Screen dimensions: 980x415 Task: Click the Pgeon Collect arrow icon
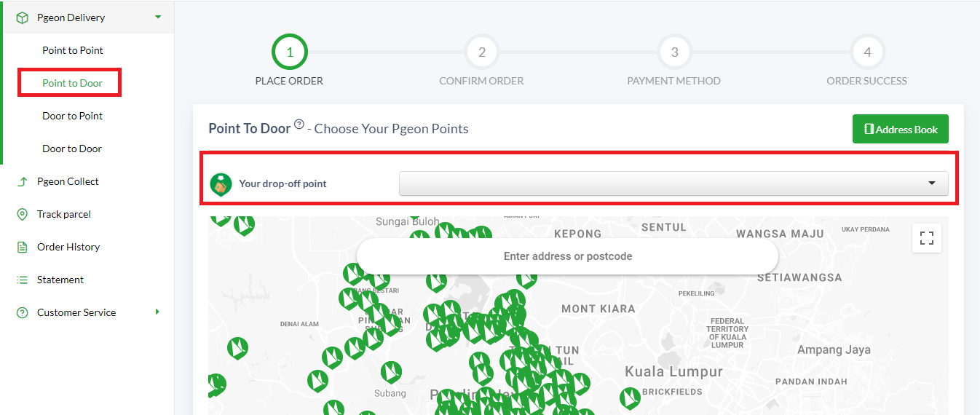(23, 181)
